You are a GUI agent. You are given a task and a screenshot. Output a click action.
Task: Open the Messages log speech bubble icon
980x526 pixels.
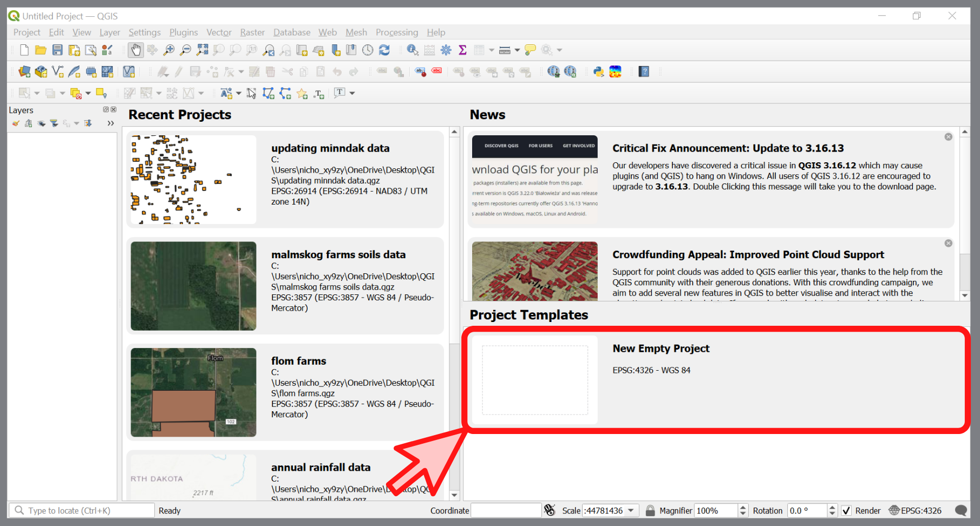(961, 510)
